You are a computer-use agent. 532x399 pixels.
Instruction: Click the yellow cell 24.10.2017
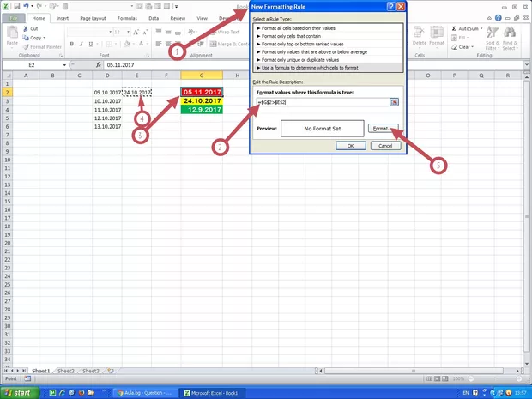[x=202, y=100]
